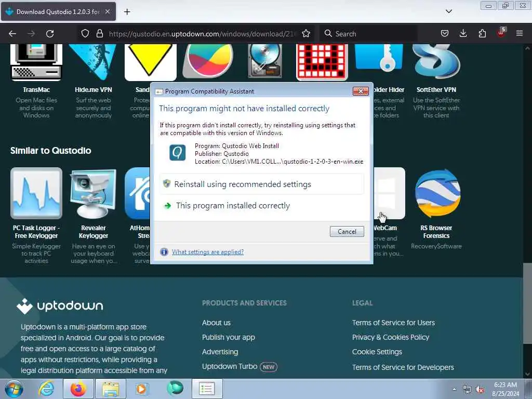Switch to the checklist taskbar window
This screenshot has width=532, height=399.
207,389
